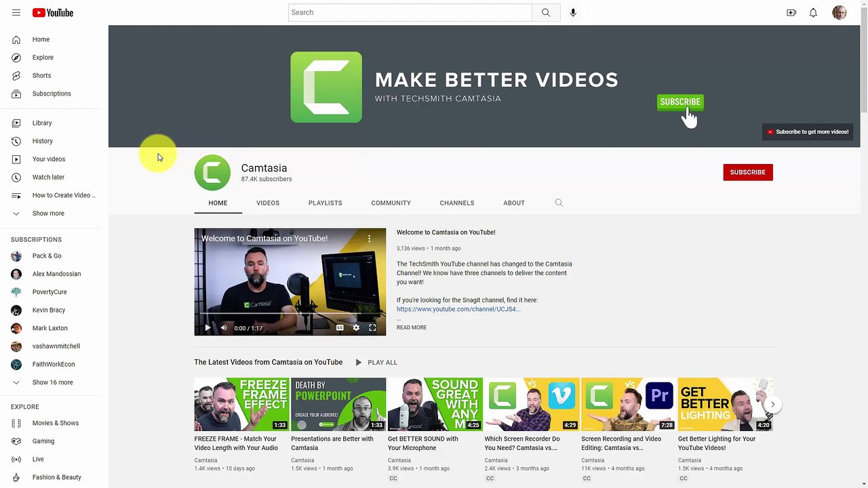This screenshot has height=488, width=868.
Task: Open the FREEZE FRAME video thumbnail
Action: coord(242,405)
